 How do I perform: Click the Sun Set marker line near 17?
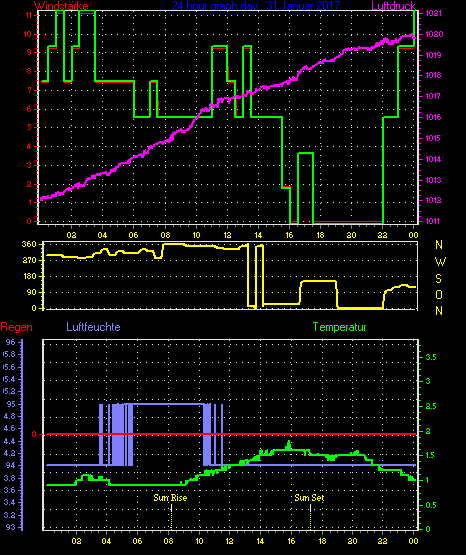pos(310,517)
